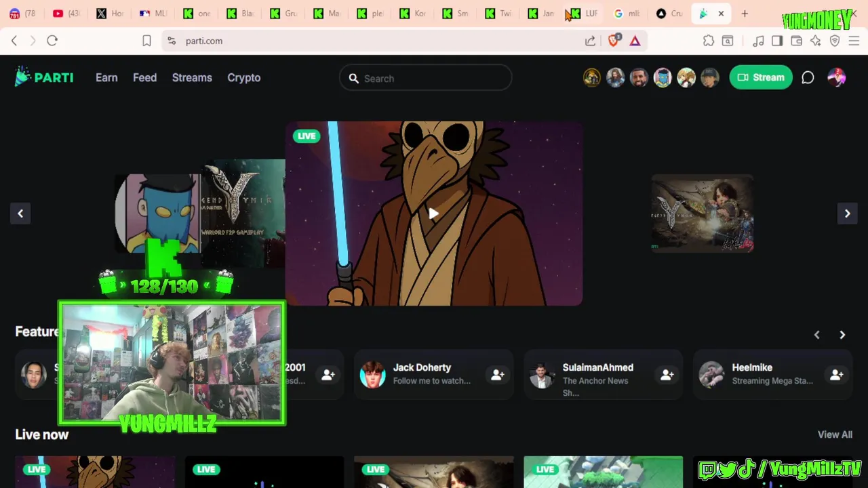Open Jack Doherty's profile
The width and height of the screenshot is (868, 488).
(x=422, y=367)
